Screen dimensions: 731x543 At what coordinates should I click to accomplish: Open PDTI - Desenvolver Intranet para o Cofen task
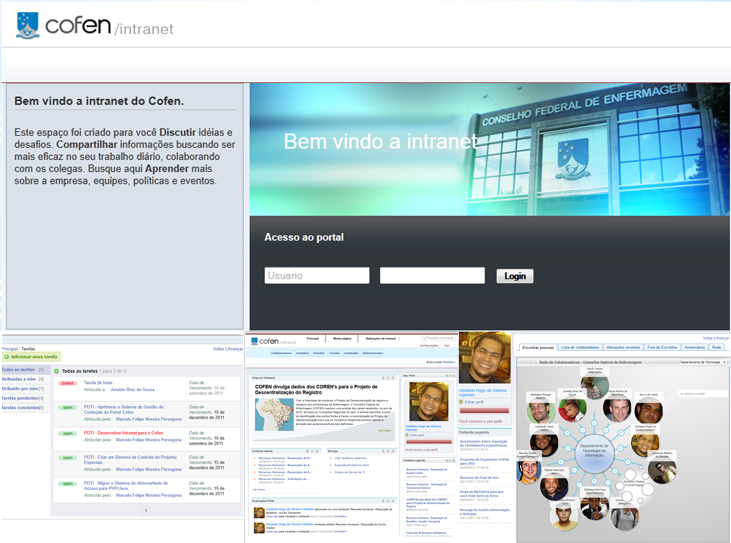point(123,433)
